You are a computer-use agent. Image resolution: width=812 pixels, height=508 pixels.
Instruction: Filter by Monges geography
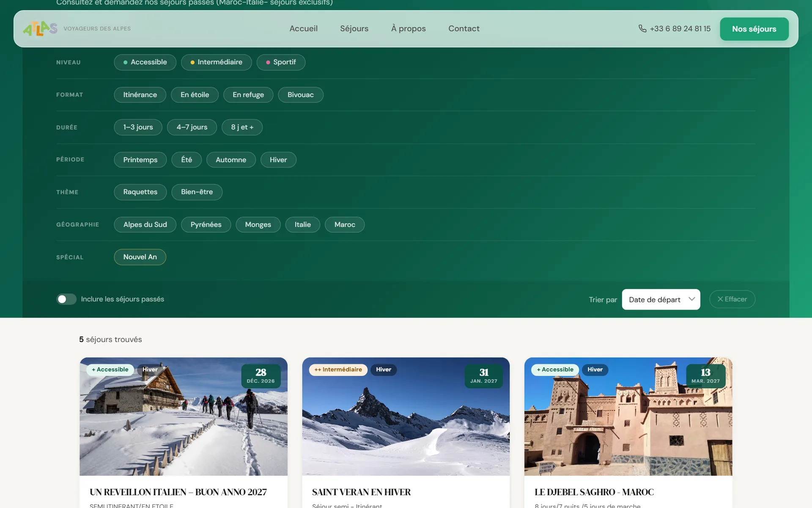tap(258, 225)
